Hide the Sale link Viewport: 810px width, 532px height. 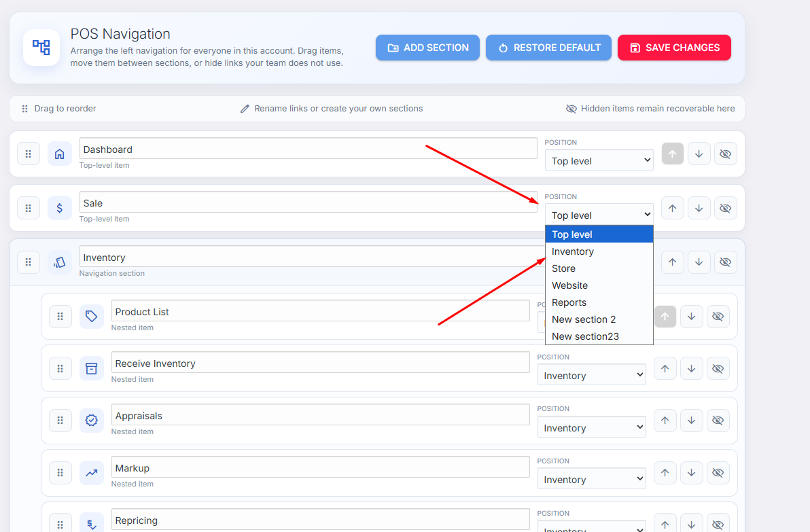726,208
